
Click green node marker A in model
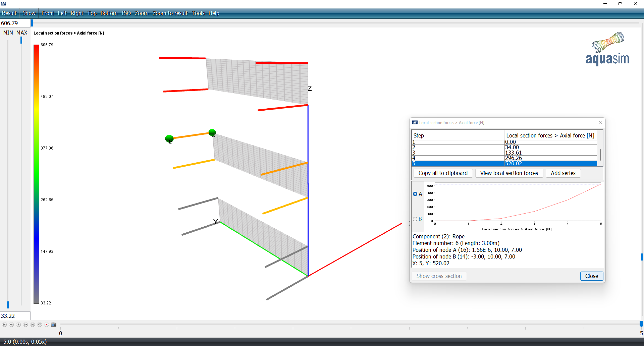212,132
